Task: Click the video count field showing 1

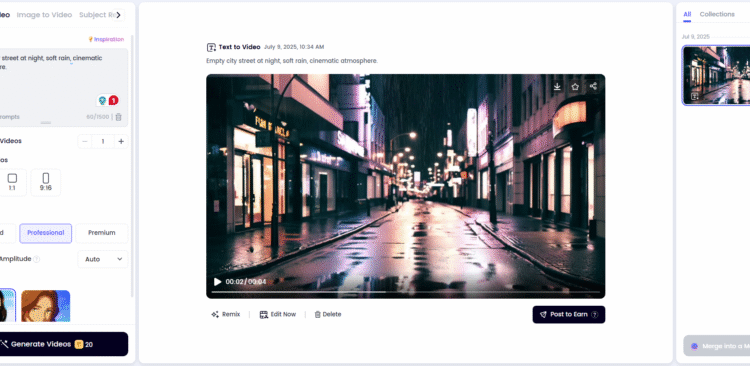Action: click(103, 141)
